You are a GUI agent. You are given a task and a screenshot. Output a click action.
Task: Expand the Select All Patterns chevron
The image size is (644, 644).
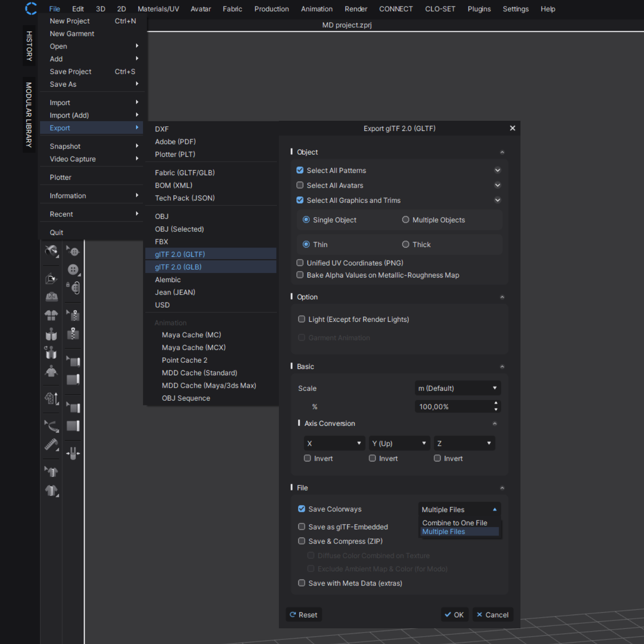coord(497,170)
